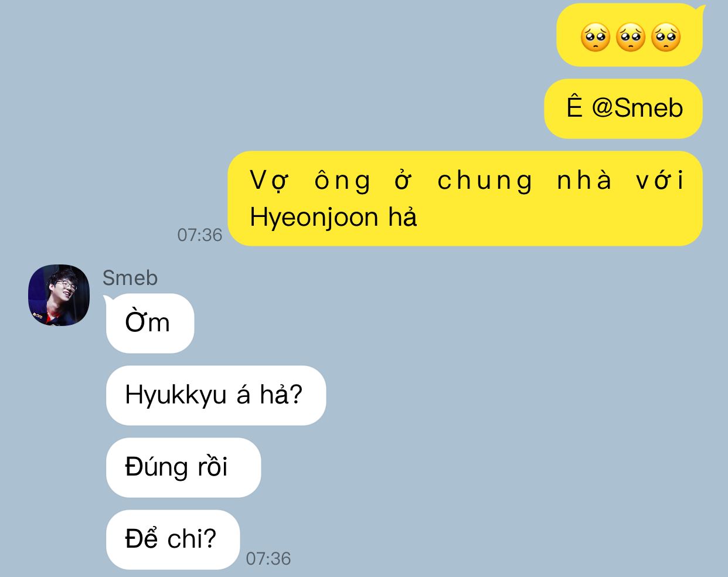Viewport: 728px width, 577px height.
Task: Click the word Hyeonjoon in the yellow message
Action: click(x=314, y=218)
